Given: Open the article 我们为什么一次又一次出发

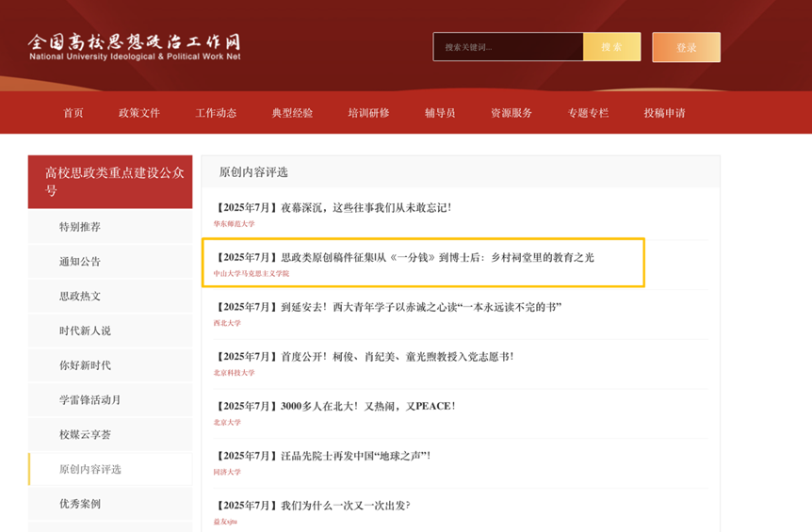Looking at the screenshot, I should click(x=313, y=506).
